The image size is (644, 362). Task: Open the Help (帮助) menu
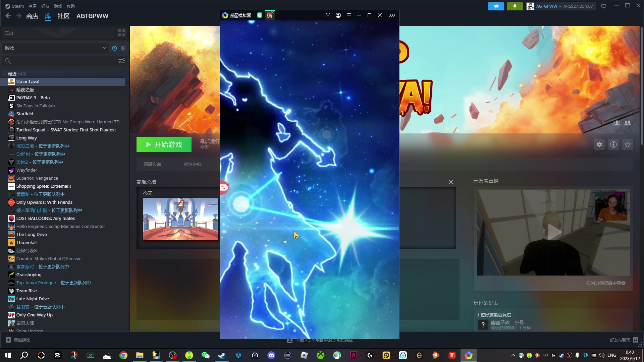pos(71,6)
